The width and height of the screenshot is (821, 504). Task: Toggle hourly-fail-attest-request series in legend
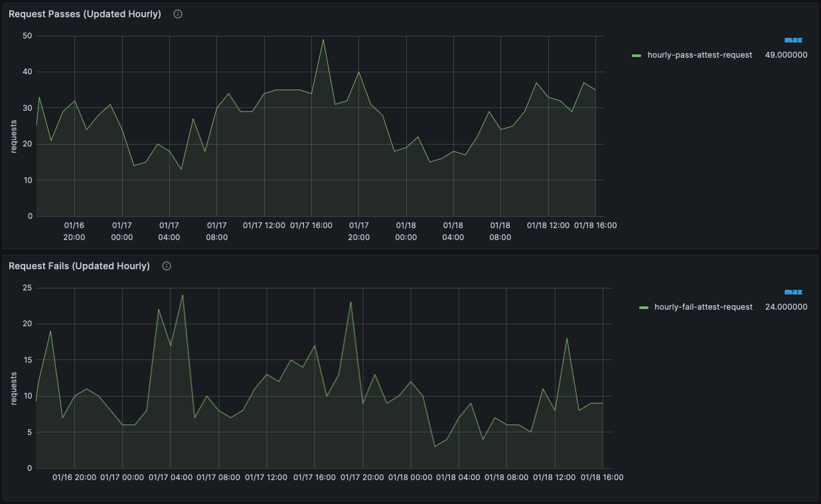(703, 307)
